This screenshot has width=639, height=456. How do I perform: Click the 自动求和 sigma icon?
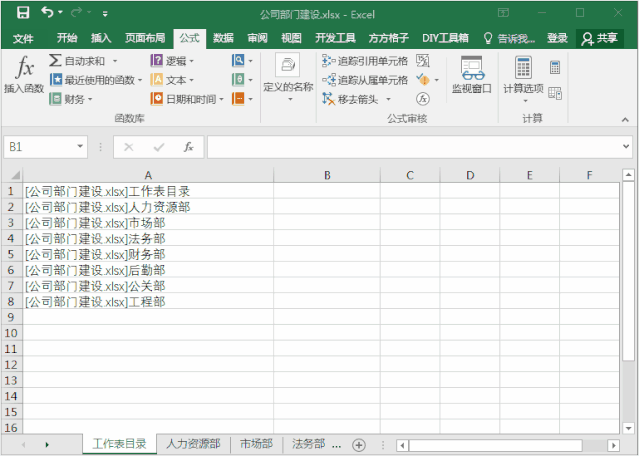tap(55, 61)
